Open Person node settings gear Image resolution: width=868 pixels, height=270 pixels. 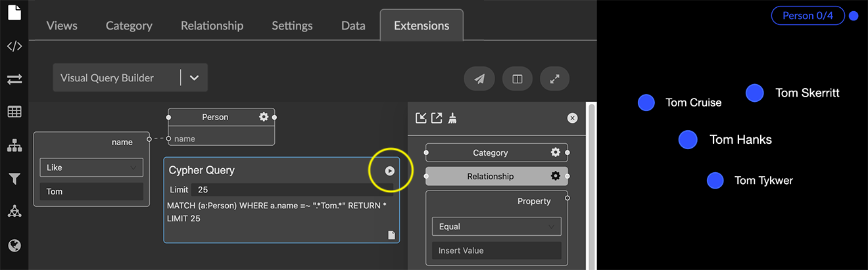pyautogui.click(x=264, y=117)
